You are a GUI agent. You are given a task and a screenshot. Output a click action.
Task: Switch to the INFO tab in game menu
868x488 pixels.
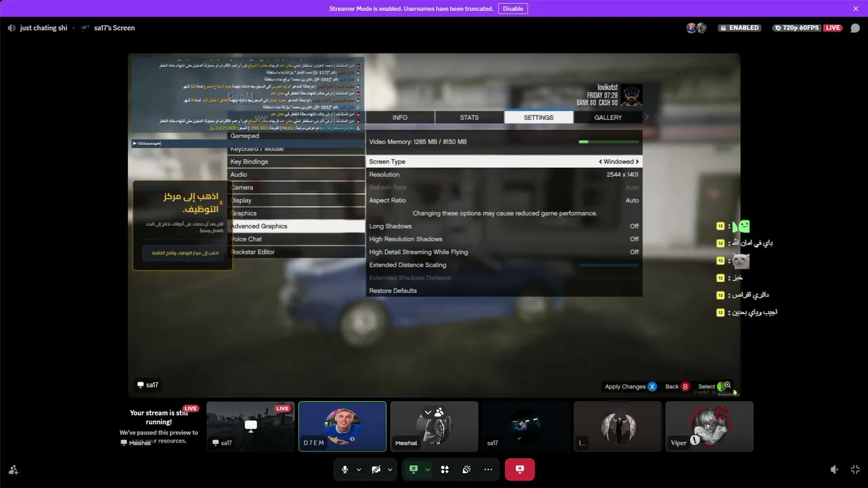400,117
